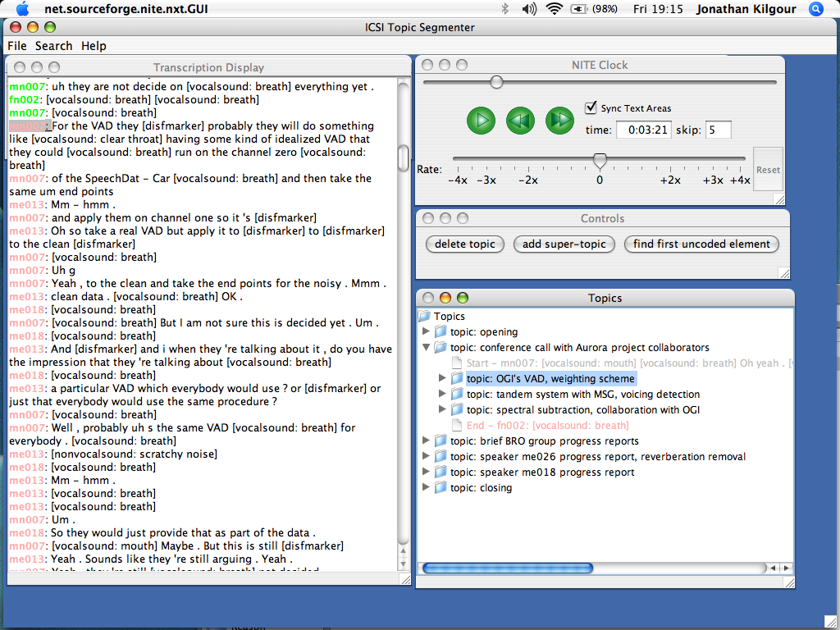This screenshot has width=840, height=630.
Task: Click the add super-topic button
Action: point(564,244)
